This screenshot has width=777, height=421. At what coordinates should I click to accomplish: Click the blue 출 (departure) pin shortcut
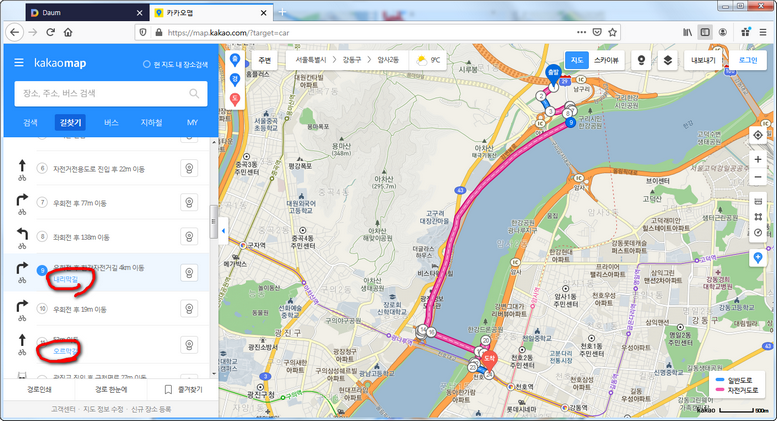pos(235,60)
